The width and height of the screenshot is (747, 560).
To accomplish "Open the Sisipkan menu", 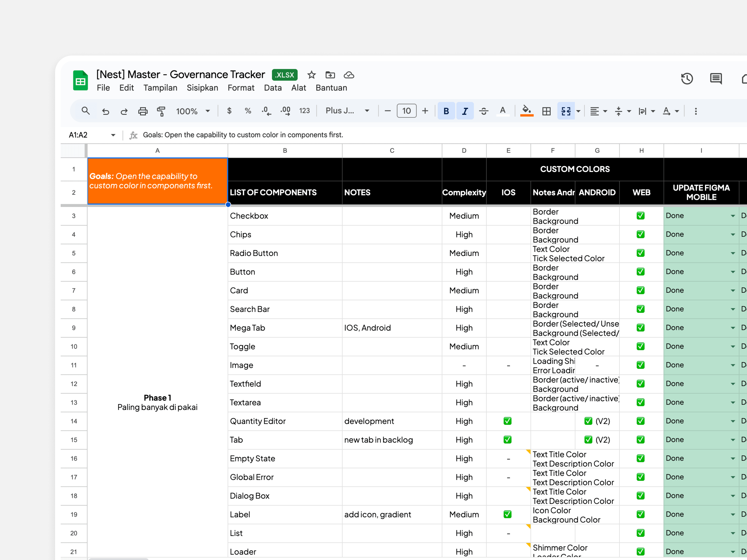I will coord(202,88).
